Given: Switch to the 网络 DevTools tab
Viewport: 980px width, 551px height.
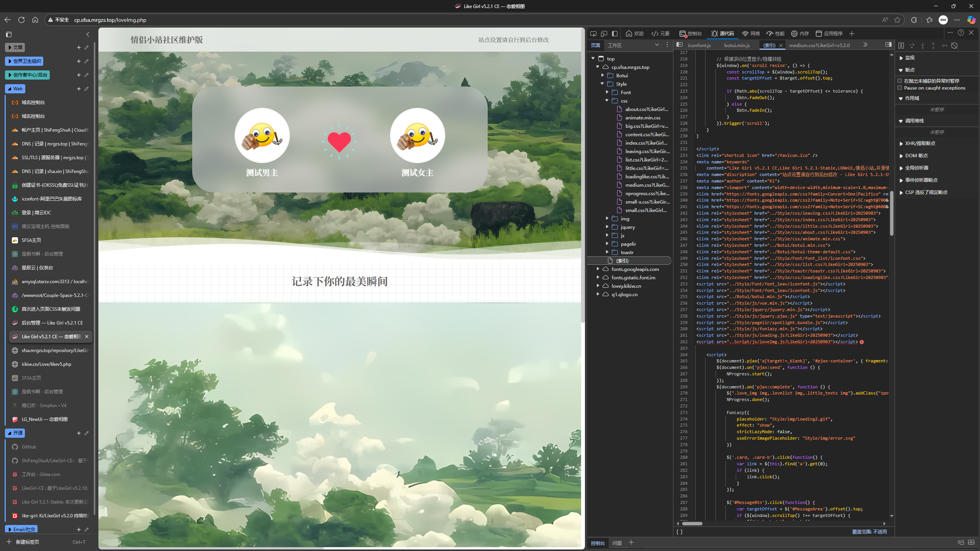Looking at the screenshot, I should coord(751,34).
